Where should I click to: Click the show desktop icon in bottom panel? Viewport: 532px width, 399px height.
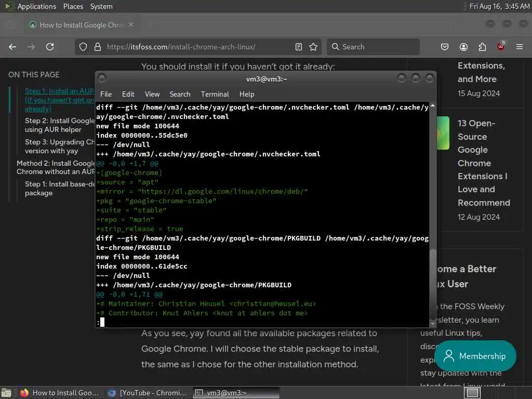[x=6, y=393]
